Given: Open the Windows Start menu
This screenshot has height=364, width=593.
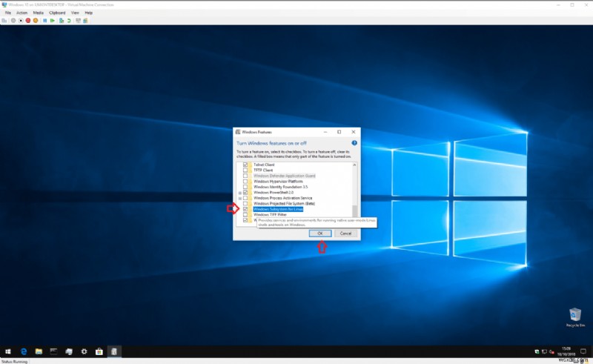Looking at the screenshot, I should point(8,351).
